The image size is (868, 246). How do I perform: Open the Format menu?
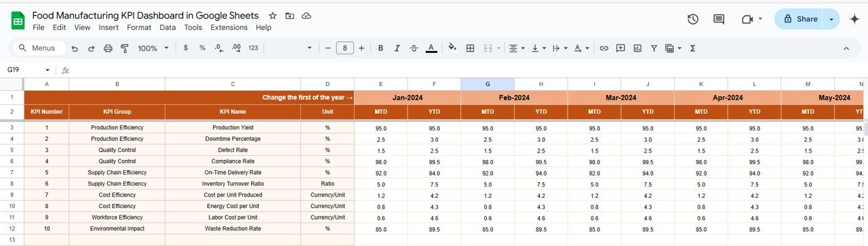coord(139,28)
